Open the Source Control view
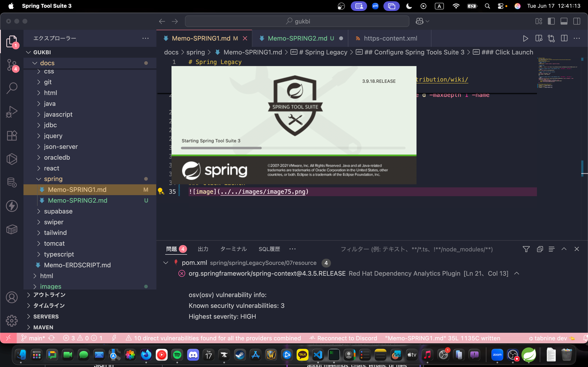The width and height of the screenshot is (588, 367). click(x=12, y=65)
